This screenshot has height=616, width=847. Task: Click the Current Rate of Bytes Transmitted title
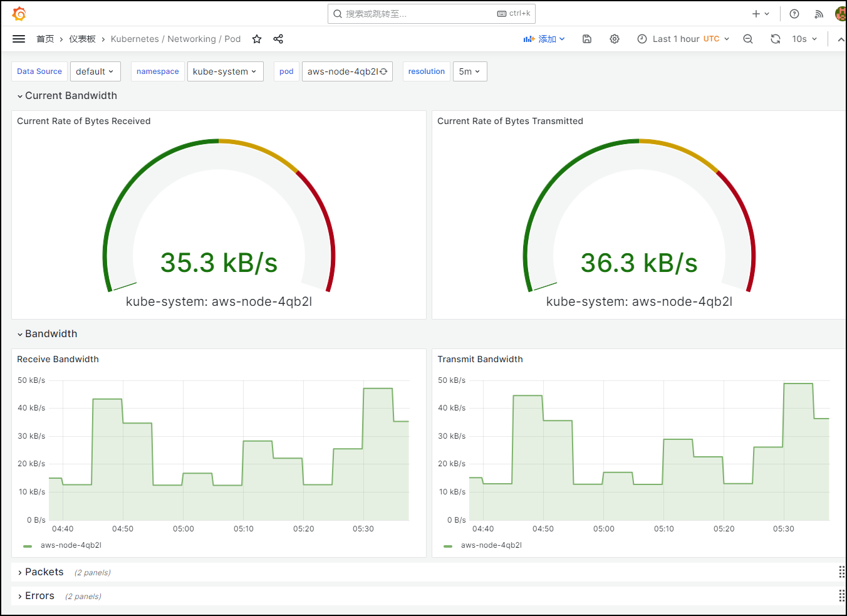(x=510, y=121)
